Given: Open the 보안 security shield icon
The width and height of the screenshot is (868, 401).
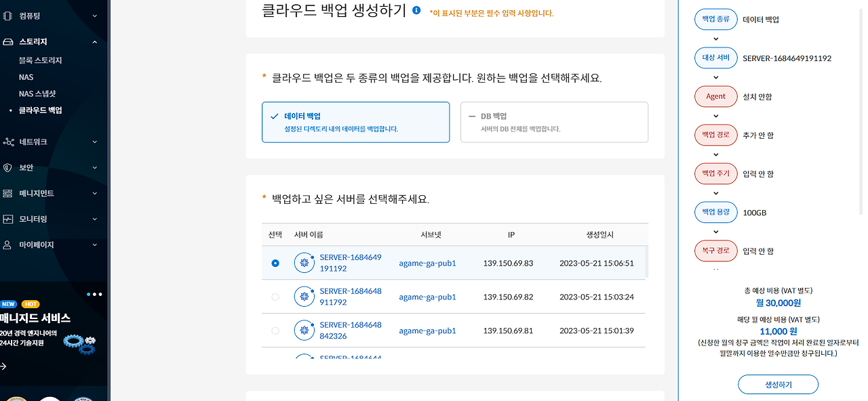Looking at the screenshot, I should tap(9, 167).
